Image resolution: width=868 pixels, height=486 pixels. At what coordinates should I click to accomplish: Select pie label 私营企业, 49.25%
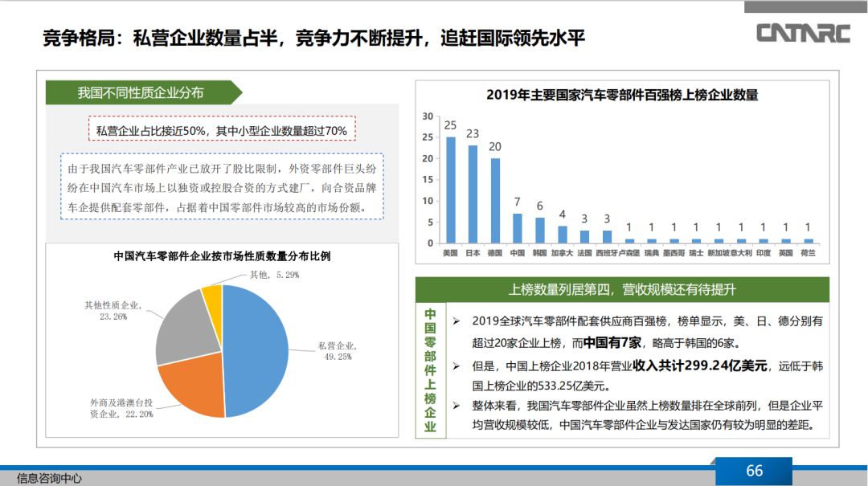tap(338, 351)
